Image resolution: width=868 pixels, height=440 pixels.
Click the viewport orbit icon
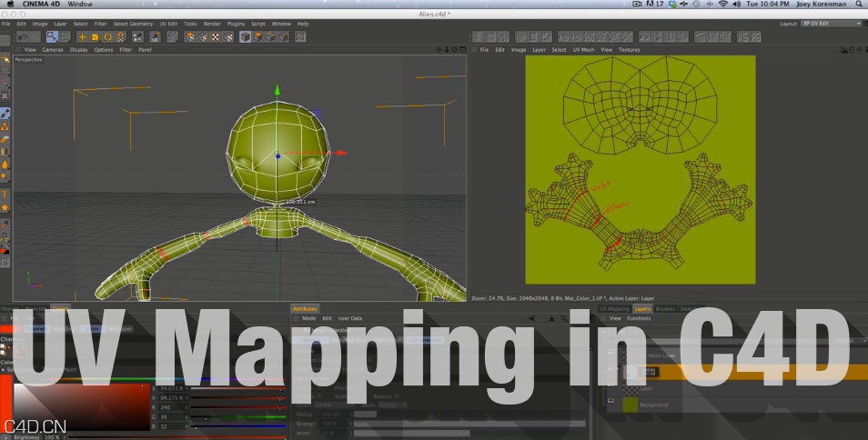pos(454,50)
